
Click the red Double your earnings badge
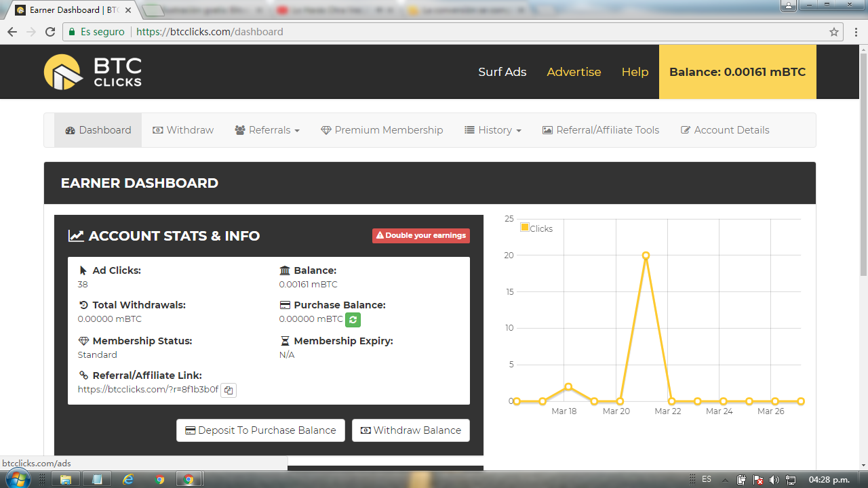click(x=421, y=235)
